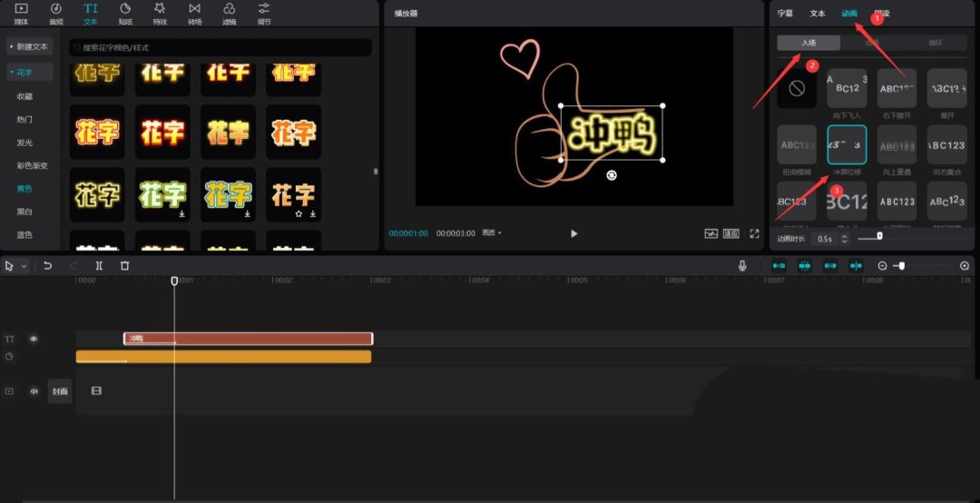Open the 贴纸 stickers panel
Viewport: 980px width, 503px height.
point(125,13)
